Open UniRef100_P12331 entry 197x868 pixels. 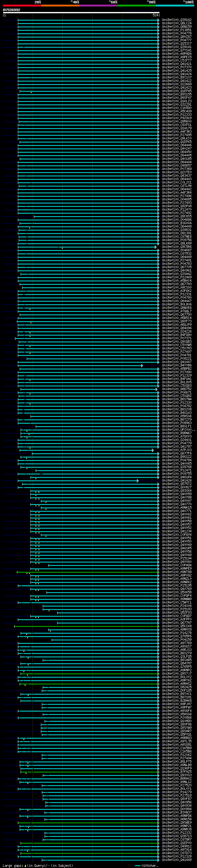pos(177,294)
